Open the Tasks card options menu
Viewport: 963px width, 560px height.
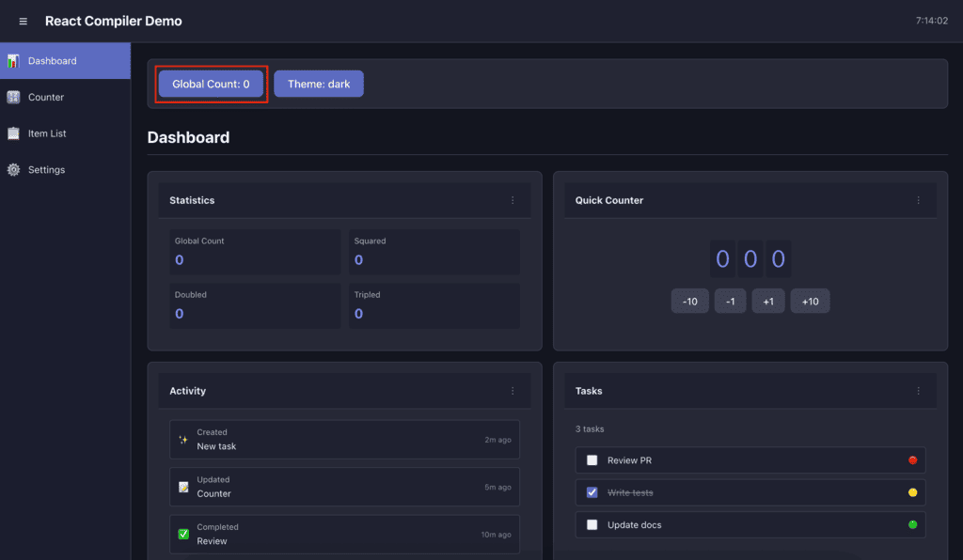click(x=919, y=391)
